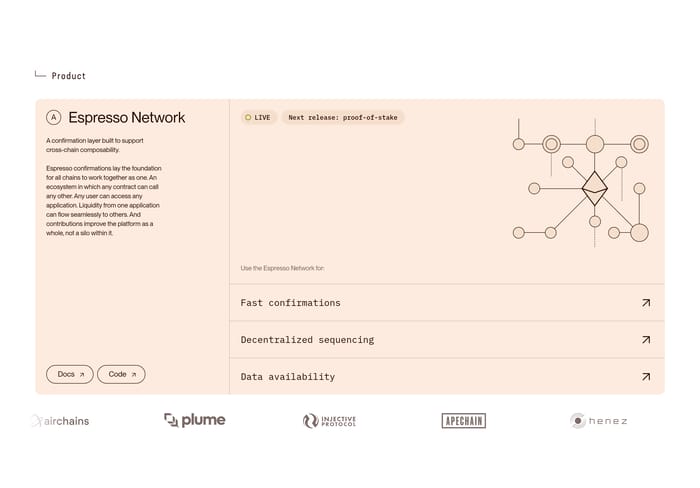Image resolution: width=700 pixels, height=488 pixels.
Task: Open the Data availability arrow icon
Action: pos(646,377)
